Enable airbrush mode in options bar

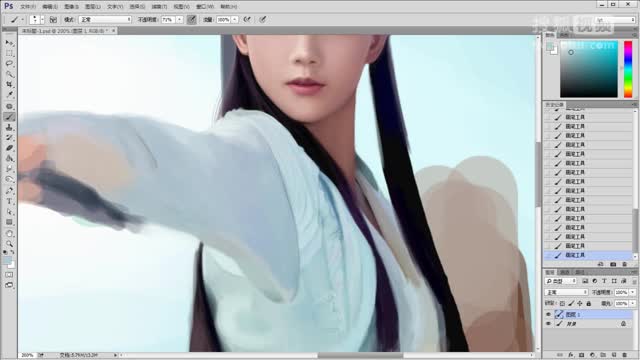[247, 20]
